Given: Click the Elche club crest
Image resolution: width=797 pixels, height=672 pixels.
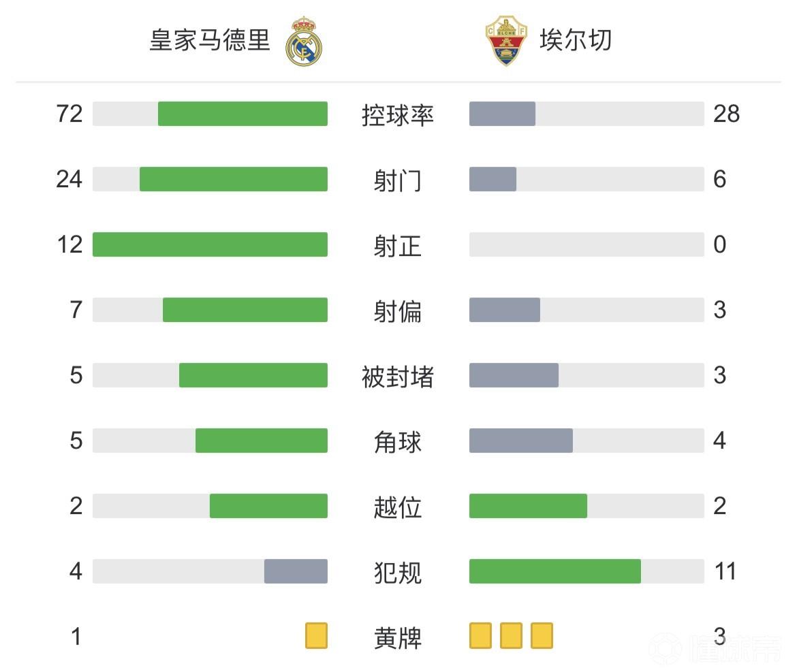Looking at the screenshot, I should (x=505, y=41).
